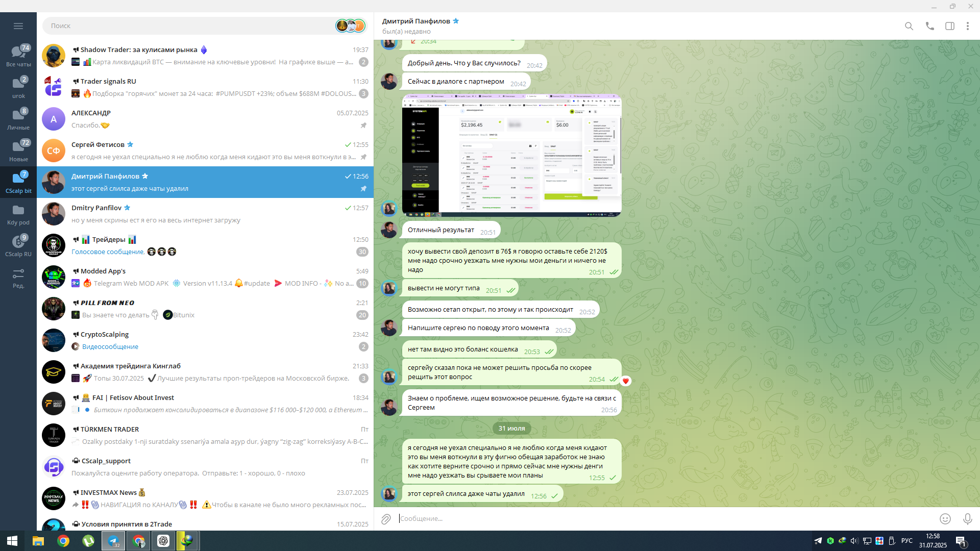This screenshot has height=551, width=980.
Task: Open the CScalp RU folder
Action: tap(18, 245)
